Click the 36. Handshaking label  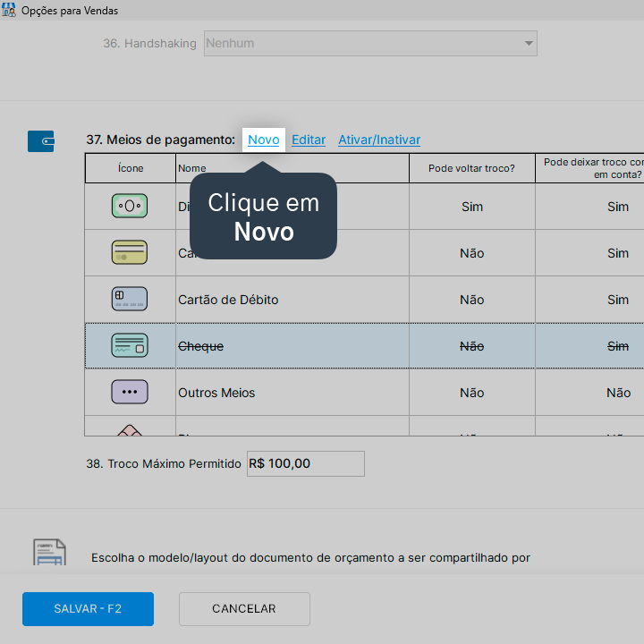pyautogui.click(x=149, y=44)
